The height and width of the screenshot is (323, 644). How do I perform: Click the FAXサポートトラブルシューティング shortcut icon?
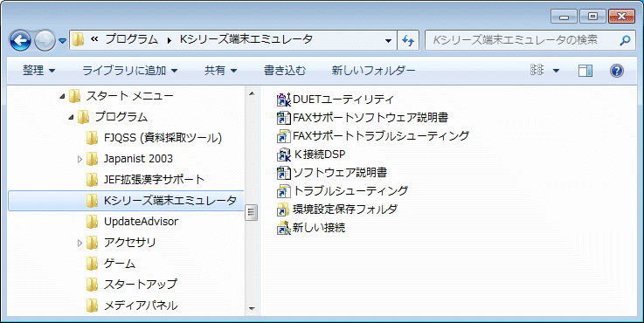[284, 136]
